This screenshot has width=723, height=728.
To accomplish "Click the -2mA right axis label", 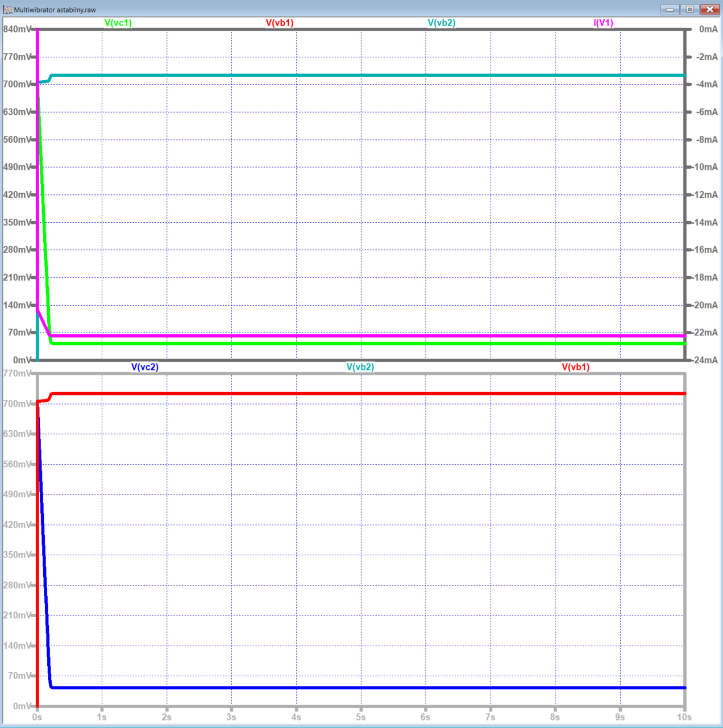I will point(707,57).
